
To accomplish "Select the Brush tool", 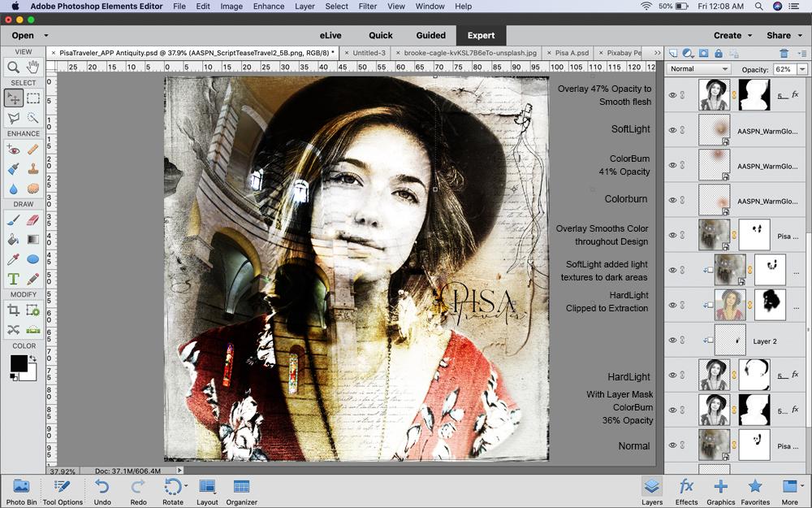I will tap(14, 220).
